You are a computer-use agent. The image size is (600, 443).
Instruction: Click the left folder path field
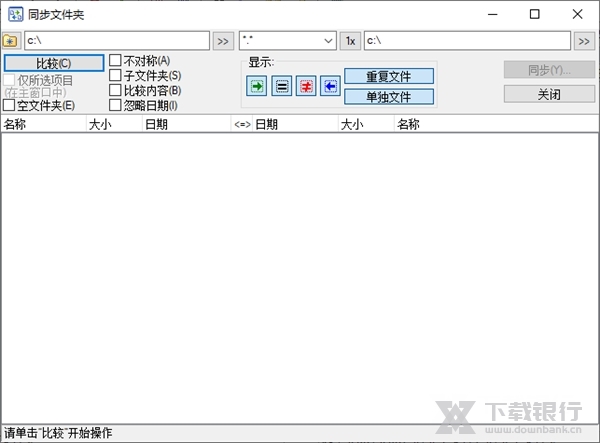(117, 41)
